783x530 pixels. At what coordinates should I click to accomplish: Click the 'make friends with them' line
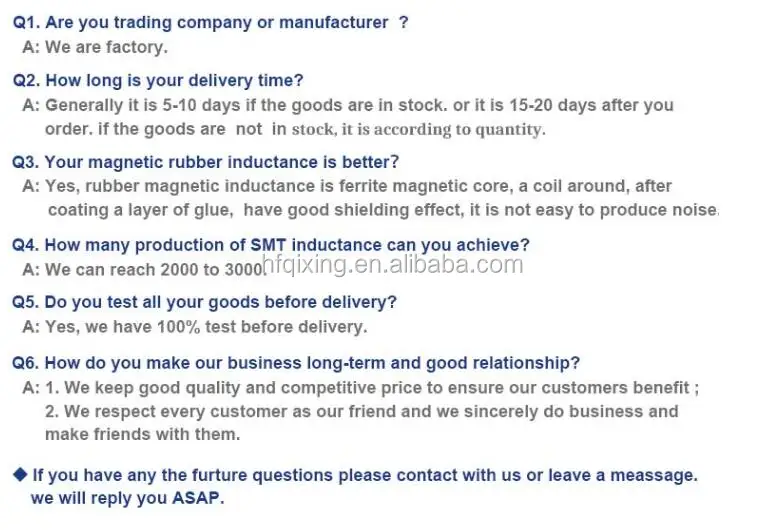(142, 434)
